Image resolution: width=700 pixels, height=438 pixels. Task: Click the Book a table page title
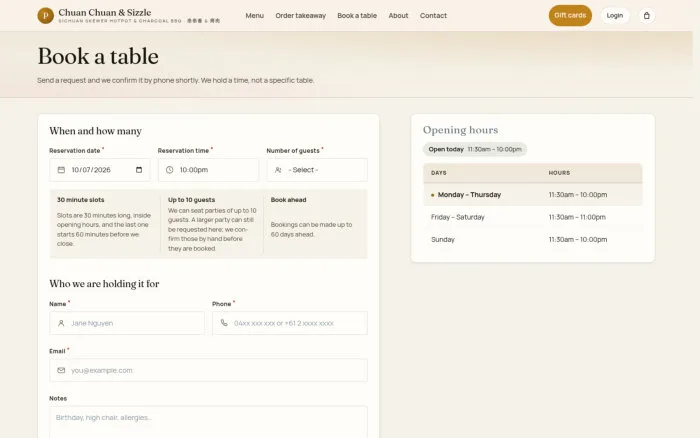click(98, 56)
